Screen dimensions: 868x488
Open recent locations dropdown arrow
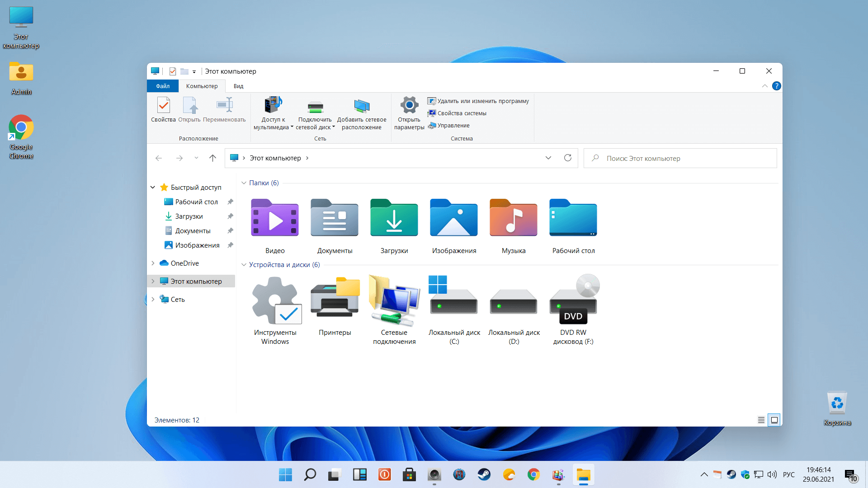point(196,158)
